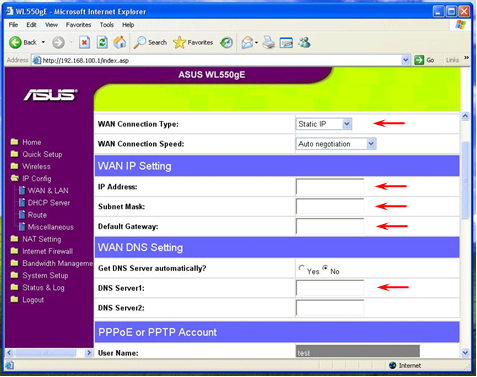Click the Edit toolbar icon next to the printer
This screenshot has width=477, height=377.
[x=286, y=43]
